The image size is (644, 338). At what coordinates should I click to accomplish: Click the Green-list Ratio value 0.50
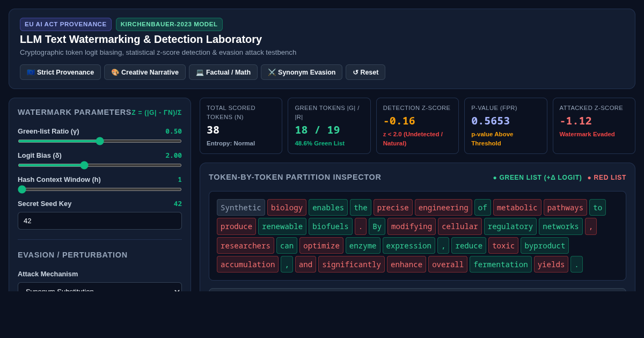(173, 131)
